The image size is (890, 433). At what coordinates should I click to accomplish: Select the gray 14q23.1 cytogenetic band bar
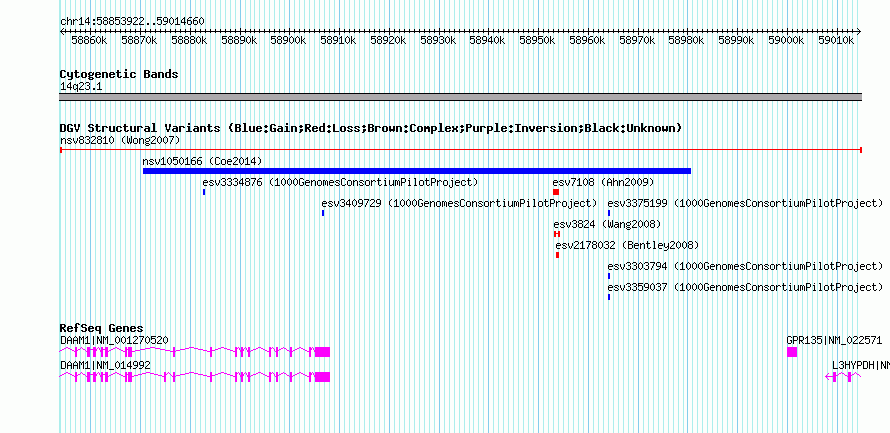pyautogui.click(x=460, y=97)
